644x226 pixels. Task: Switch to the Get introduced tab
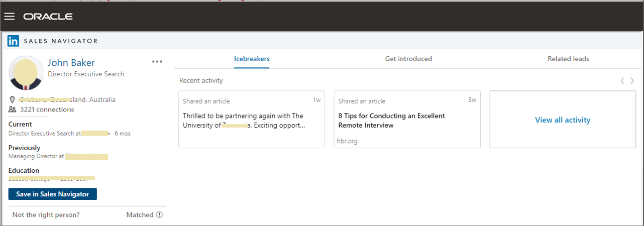pyautogui.click(x=408, y=59)
